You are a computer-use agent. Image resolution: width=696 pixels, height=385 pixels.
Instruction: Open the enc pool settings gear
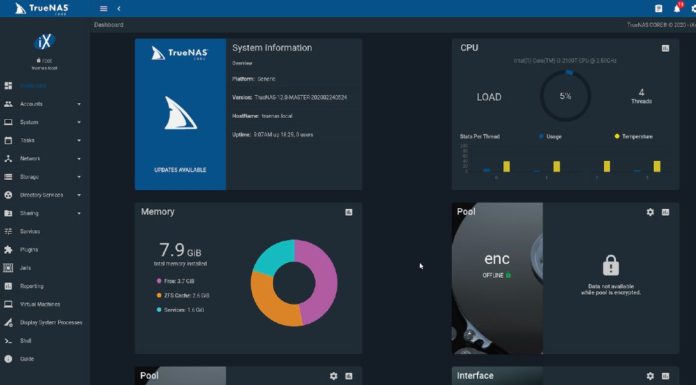pos(650,212)
